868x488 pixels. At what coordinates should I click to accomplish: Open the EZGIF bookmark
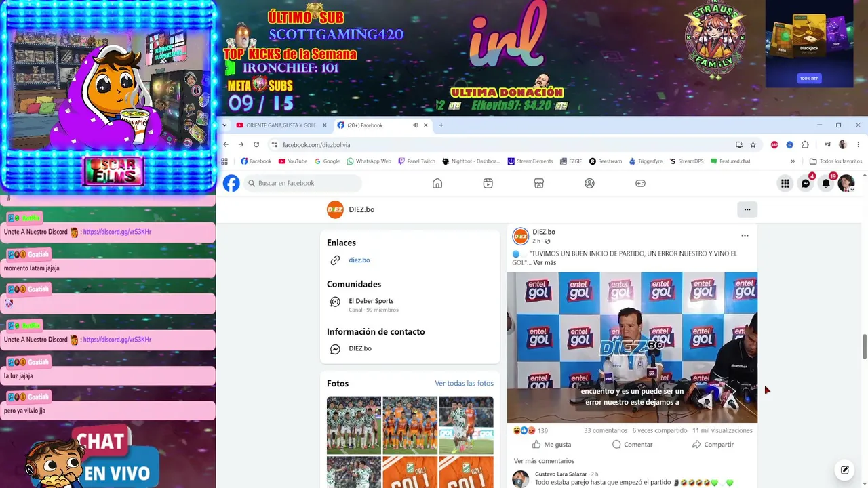point(571,161)
